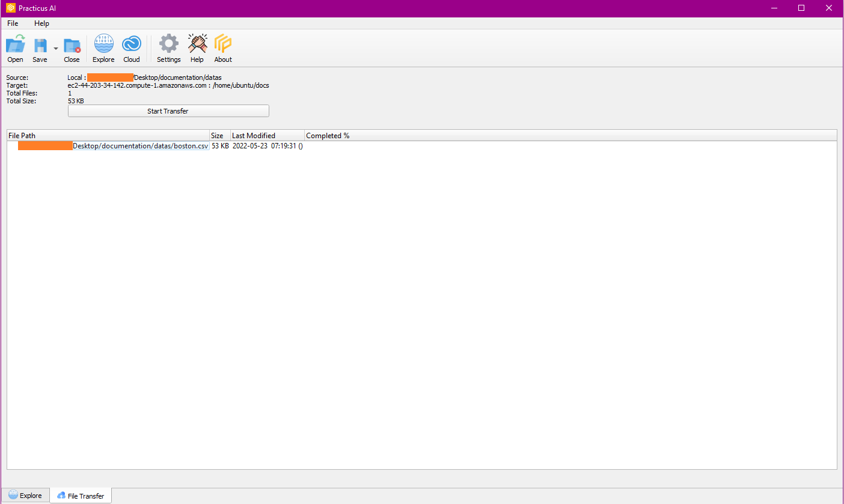Screen dimensions: 844x504
Task: Sort files by clicking the Size column header
Action: pos(218,135)
